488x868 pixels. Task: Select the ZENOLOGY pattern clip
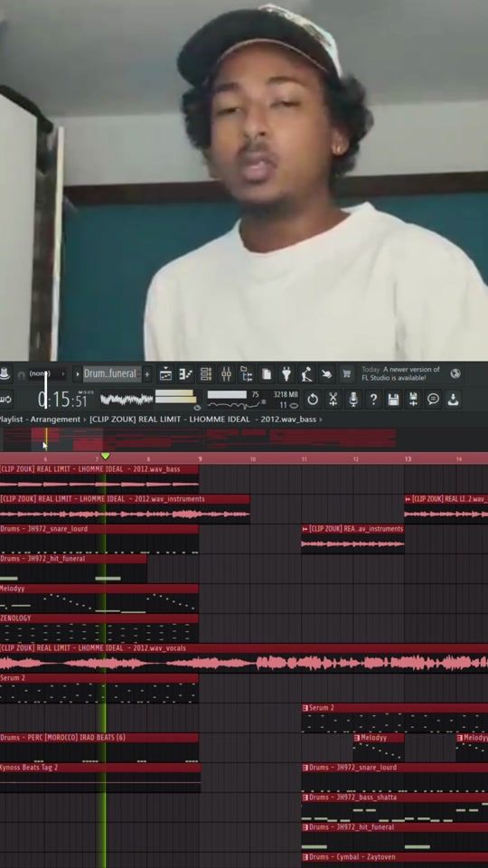pos(99,628)
